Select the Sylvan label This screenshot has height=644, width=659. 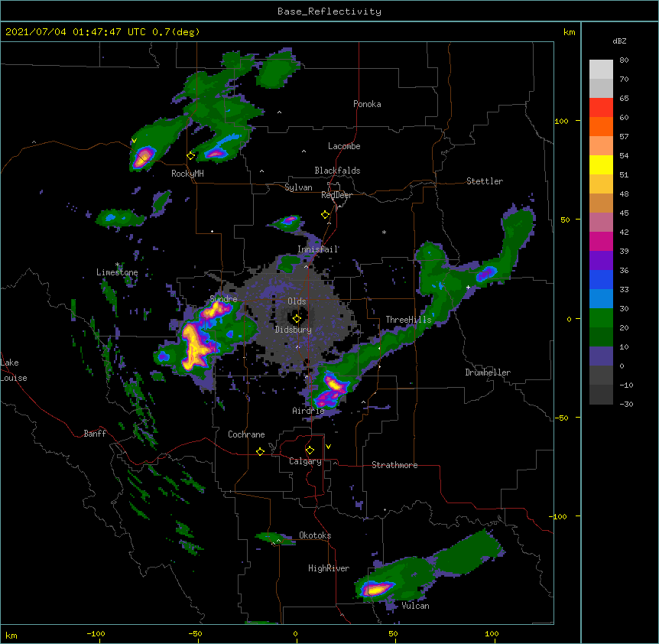pyautogui.click(x=298, y=187)
